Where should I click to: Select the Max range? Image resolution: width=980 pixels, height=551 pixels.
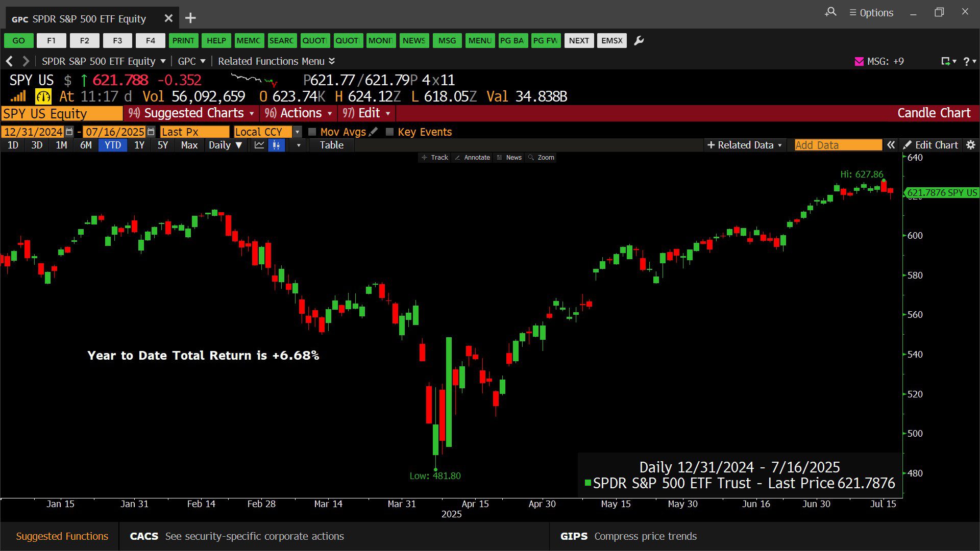click(189, 145)
